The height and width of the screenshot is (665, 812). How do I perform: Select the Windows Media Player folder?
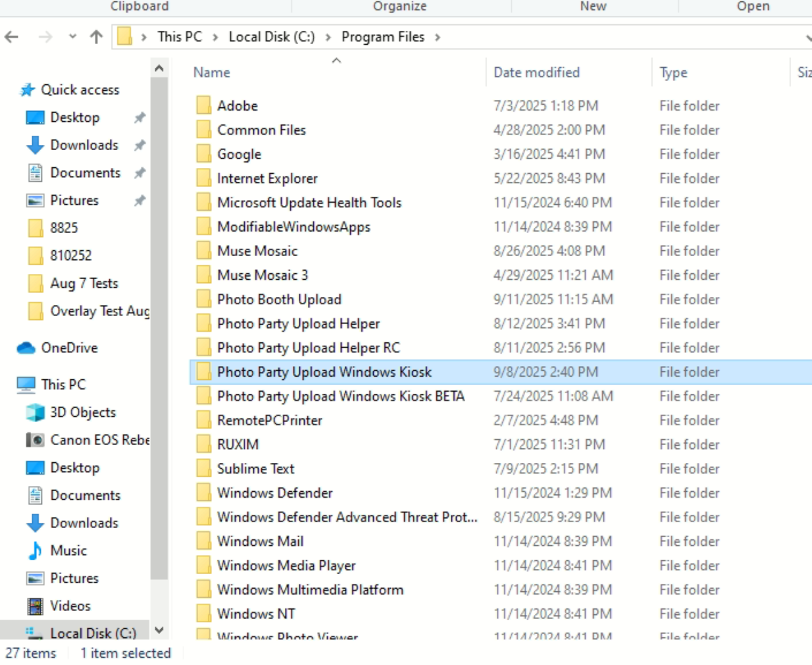tap(286, 566)
